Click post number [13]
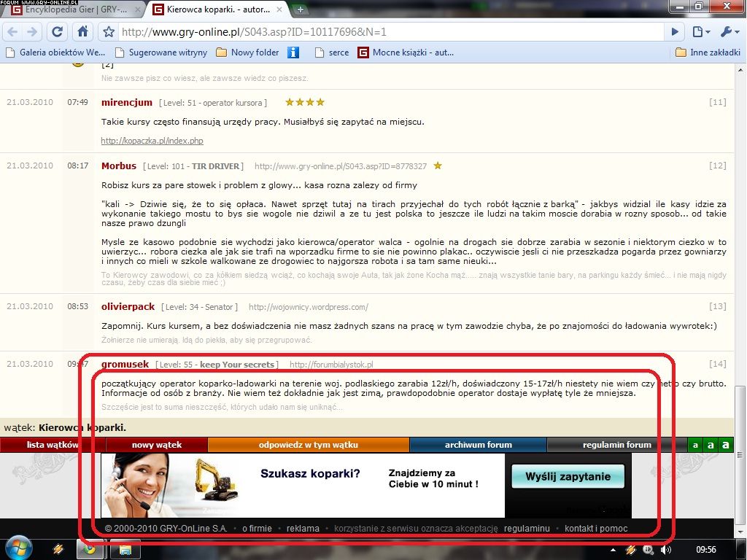 (x=718, y=306)
